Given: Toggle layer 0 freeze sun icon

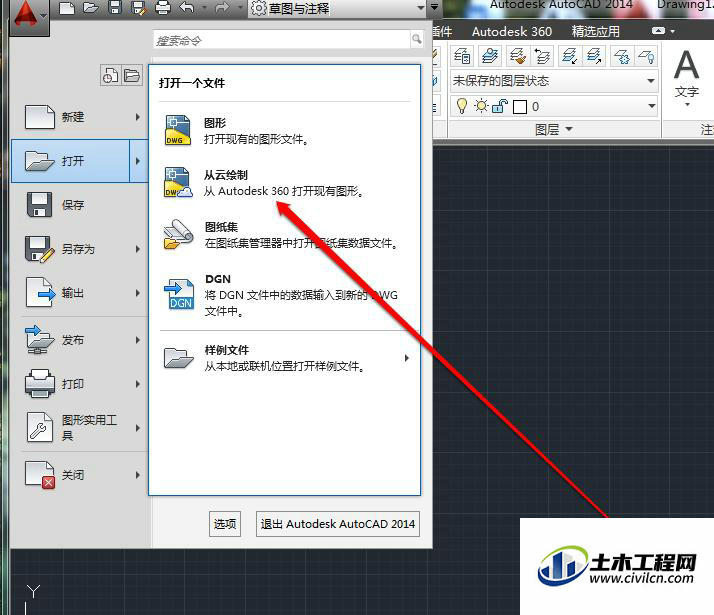Looking at the screenshot, I should [481, 106].
